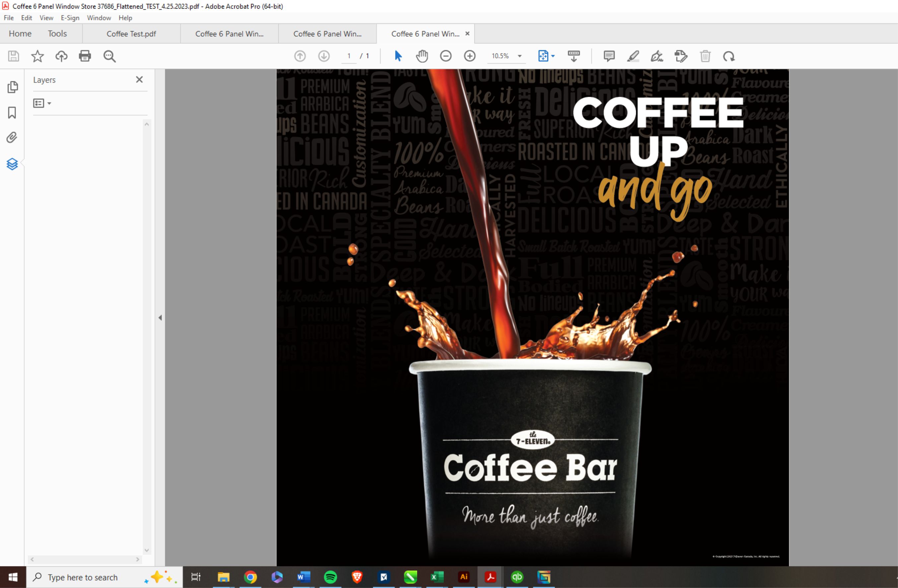The width and height of the screenshot is (898, 588).
Task: Open Task View from taskbar
Action: 196,577
